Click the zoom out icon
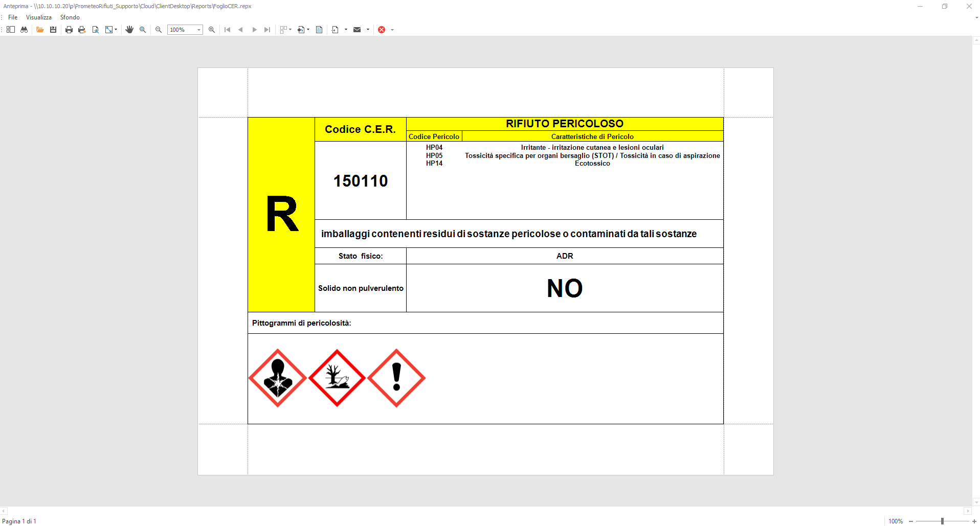Screen dimensions: 980x526 pos(159,30)
